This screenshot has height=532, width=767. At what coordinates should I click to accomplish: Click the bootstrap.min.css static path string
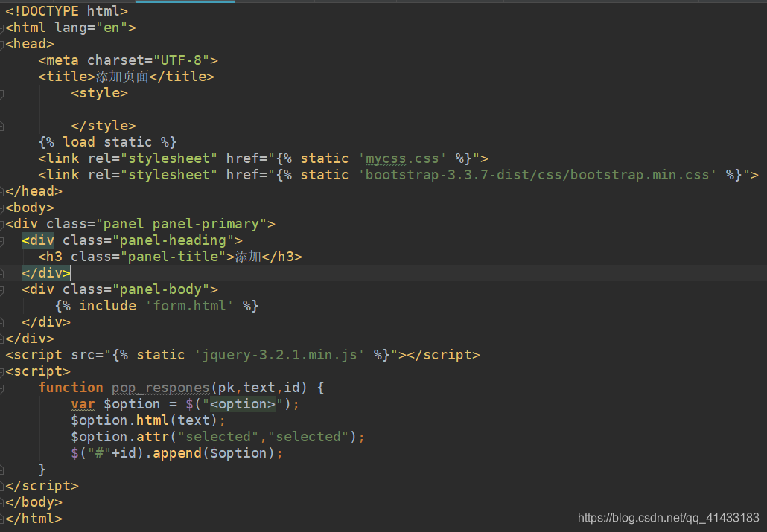click(x=537, y=175)
